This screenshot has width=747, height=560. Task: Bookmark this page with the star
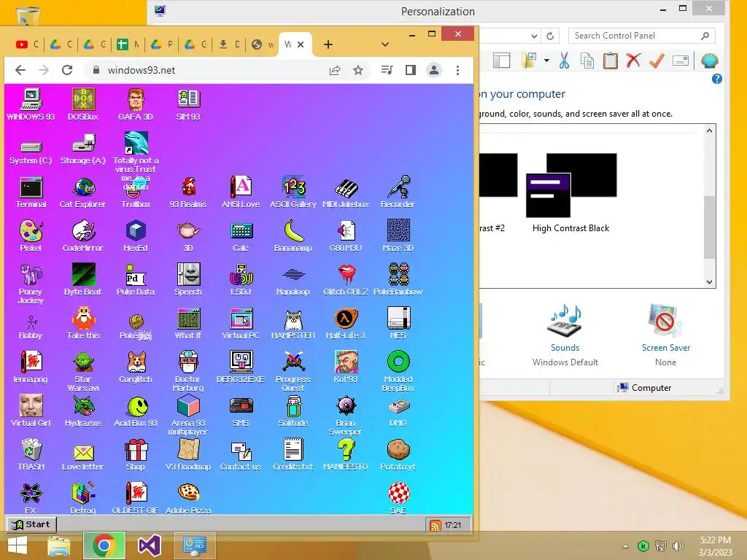pyautogui.click(x=358, y=71)
